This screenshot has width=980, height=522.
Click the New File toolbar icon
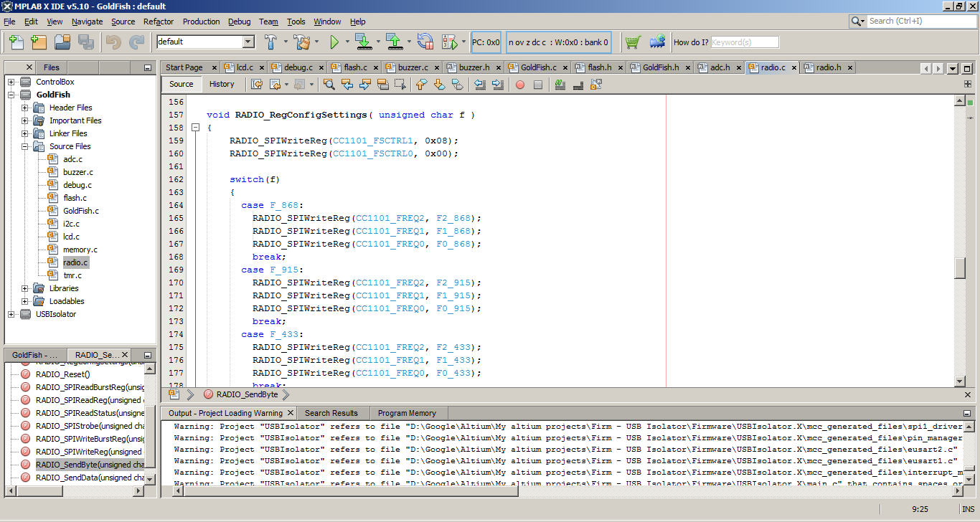16,42
